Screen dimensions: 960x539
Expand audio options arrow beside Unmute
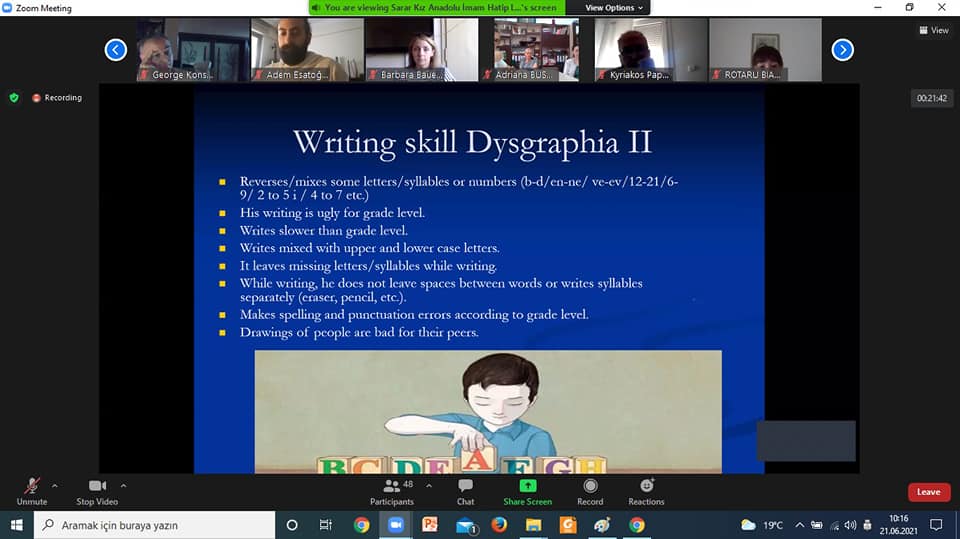[x=54, y=486]
